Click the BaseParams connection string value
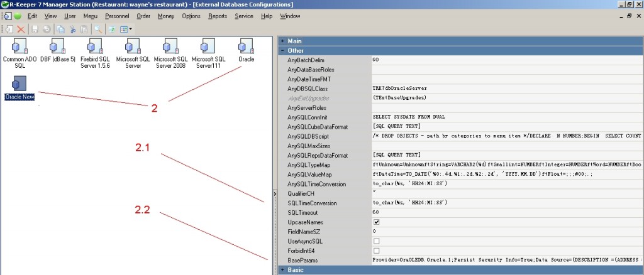644x275 pixels. (508, 261)
